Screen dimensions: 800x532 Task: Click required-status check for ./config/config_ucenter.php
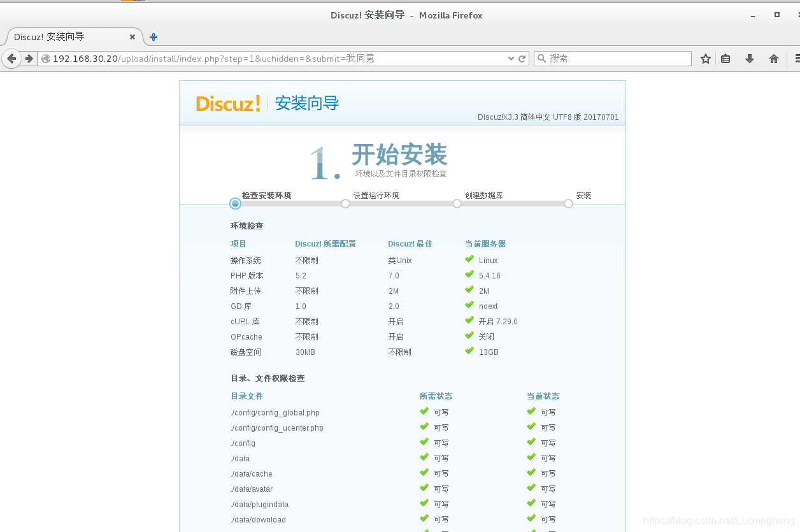click(424, 426)
